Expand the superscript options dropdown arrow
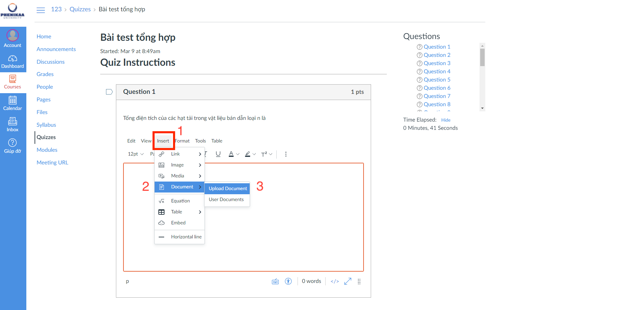The image size is (644, 310). (x=271, y=154)
